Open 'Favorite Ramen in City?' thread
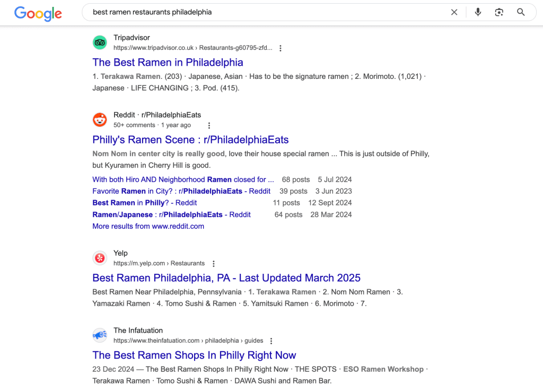This screenshot has height=392, width=543. point(181,191)
